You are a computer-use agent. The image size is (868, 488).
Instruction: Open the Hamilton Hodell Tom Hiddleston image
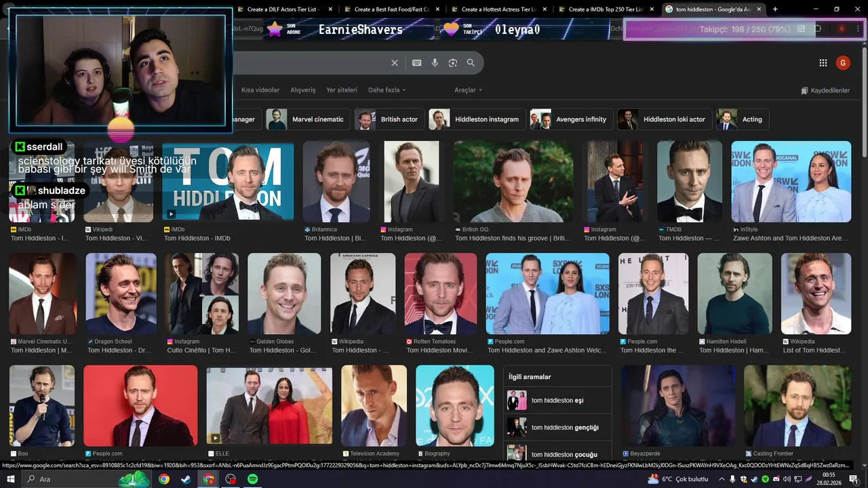pos(735,293)
